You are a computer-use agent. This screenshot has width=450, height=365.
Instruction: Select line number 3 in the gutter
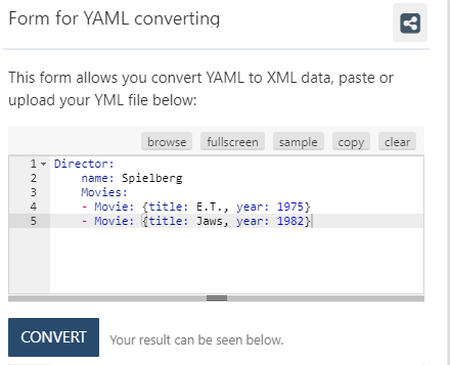pyautogui.click(x=33, y=192)
